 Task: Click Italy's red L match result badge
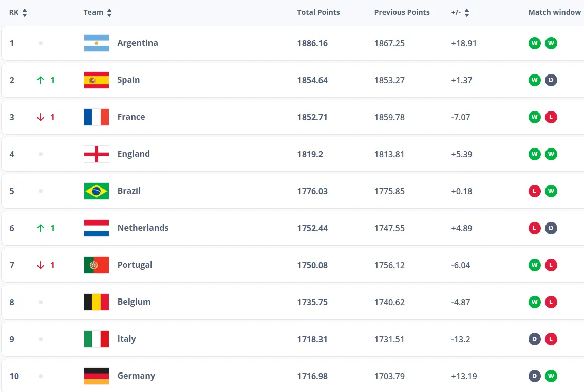tap(551, 339)
